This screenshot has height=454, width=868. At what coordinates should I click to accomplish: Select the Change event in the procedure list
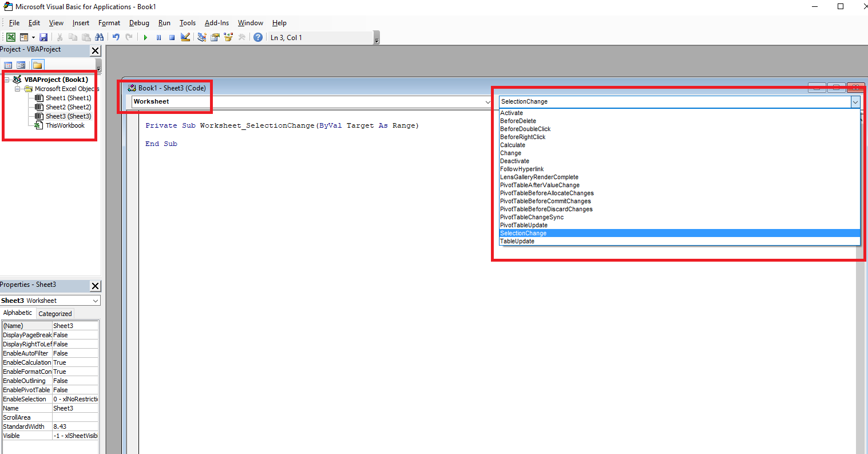click(x=510, y=153)
